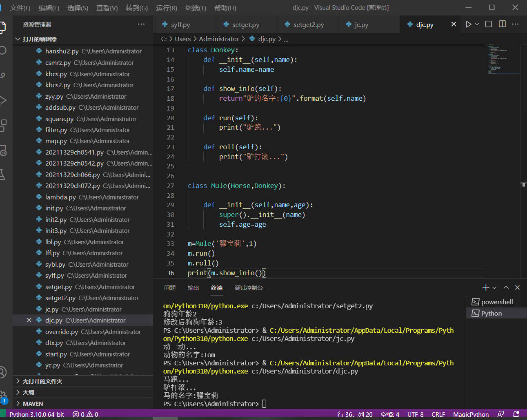This screenshot has width=527, height=420.
Task: Switch to the setget2.py editor tab
Action: (308, 25)
